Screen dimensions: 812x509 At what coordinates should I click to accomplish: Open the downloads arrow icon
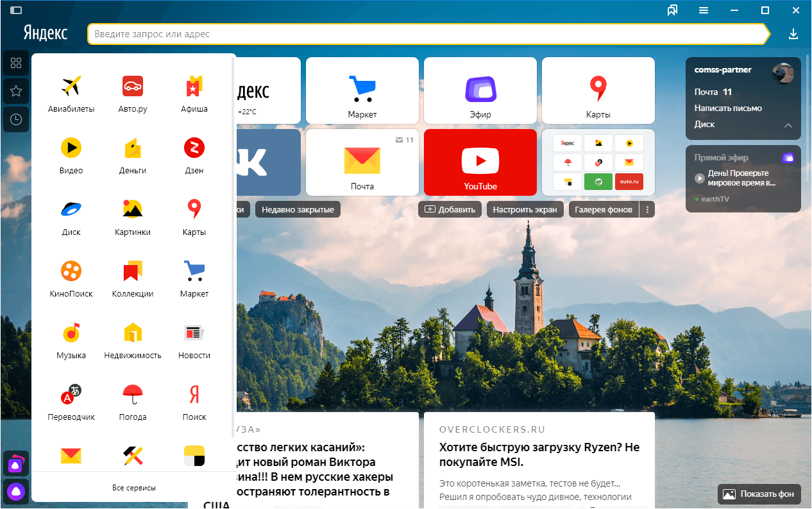pyautogui.click(x=793, y=34)
